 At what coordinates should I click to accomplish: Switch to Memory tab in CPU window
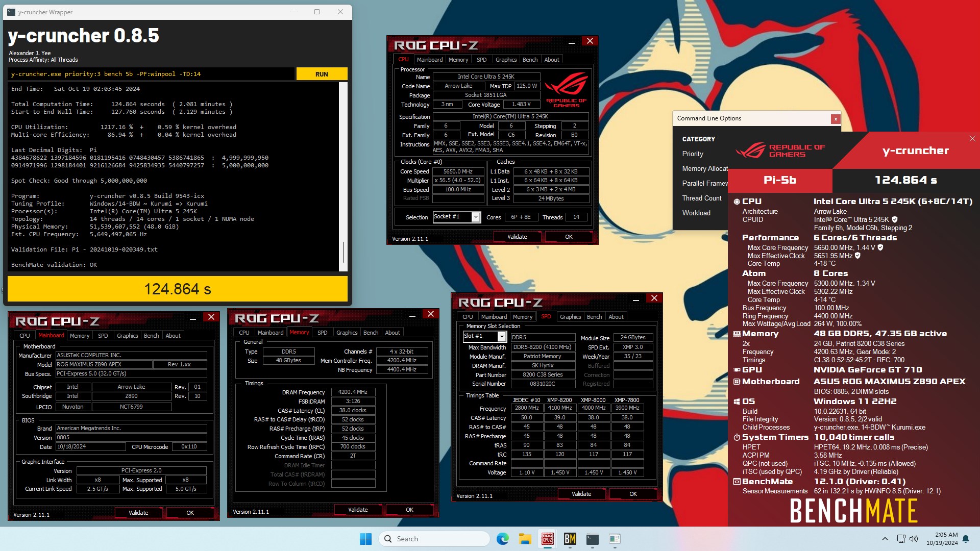point(458,60)
